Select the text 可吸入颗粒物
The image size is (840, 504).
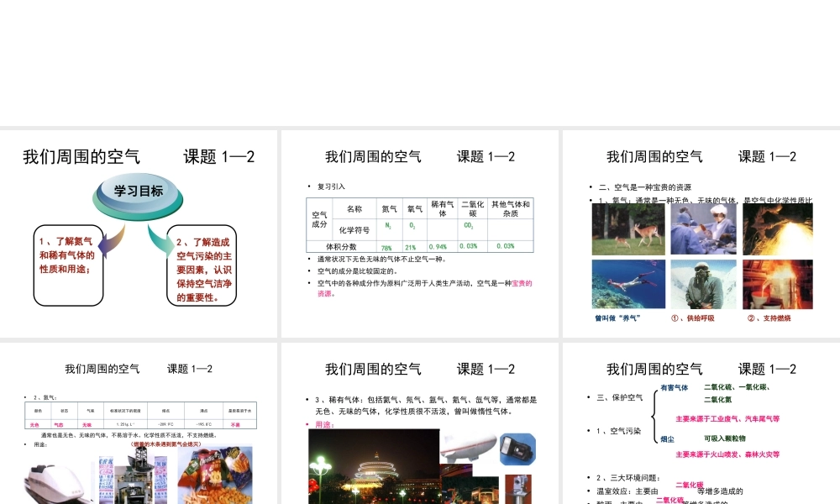724,438
